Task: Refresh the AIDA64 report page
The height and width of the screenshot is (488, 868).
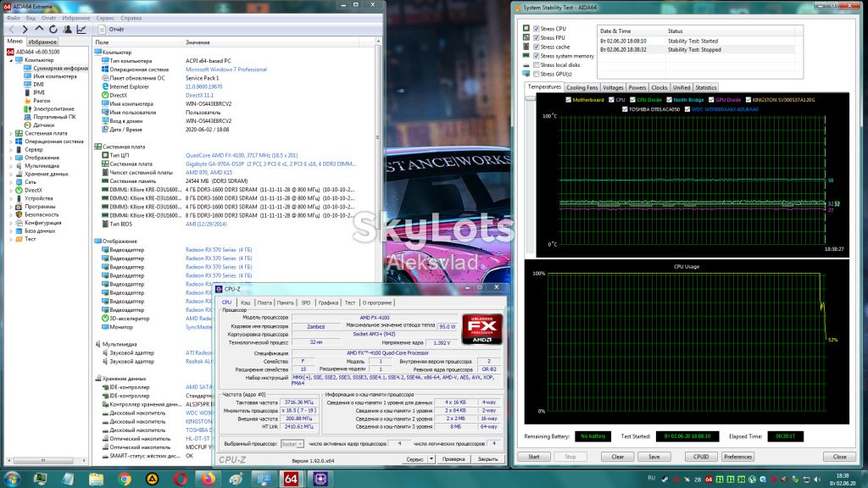Action: pos(53,30)
